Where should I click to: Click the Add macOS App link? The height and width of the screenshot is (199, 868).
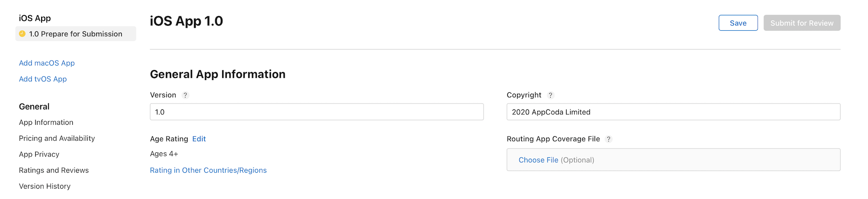click(x=47, y=63)
